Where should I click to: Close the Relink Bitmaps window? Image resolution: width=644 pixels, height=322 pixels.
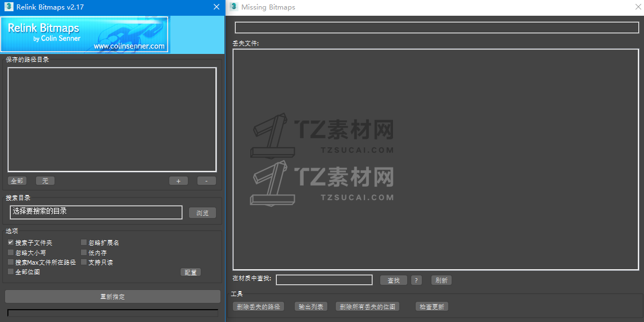coord(217,7)
